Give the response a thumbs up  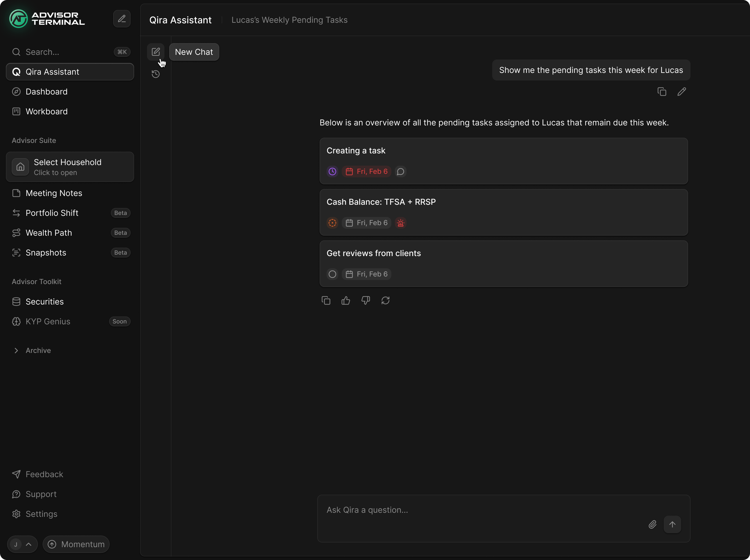(346, 300)
